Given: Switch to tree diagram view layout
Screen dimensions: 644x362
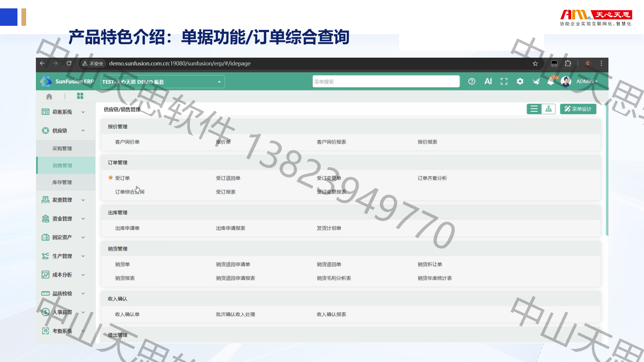Looking at the screenshot, I should click(548, 109).
